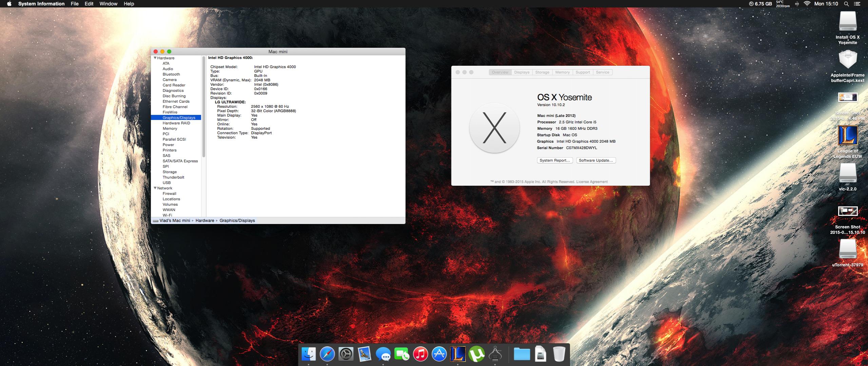Select Graphics/Displays in the sidebar
The image size is (868, 366).
pos(176,118)
